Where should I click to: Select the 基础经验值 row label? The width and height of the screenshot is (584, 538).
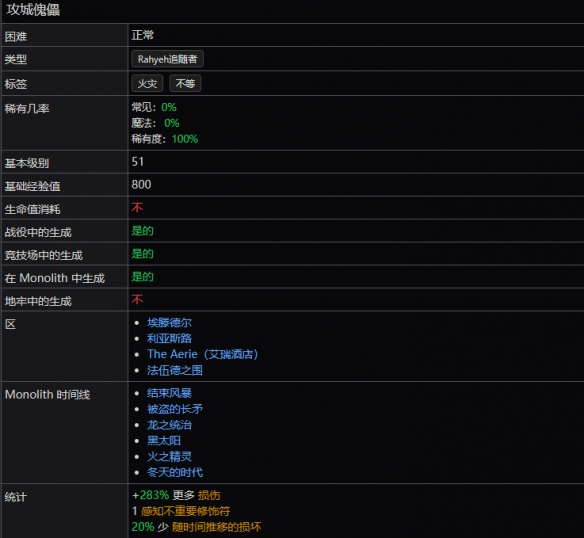tap(32, 186)
